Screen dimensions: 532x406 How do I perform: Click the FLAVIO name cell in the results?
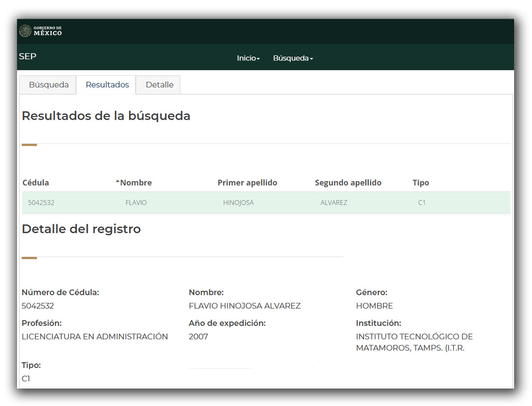point(136,203)
